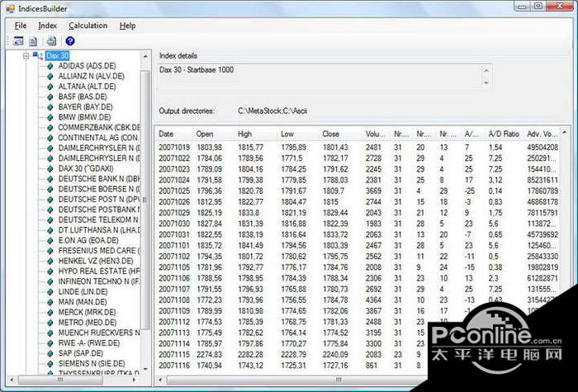Viewport: 578px width, 392px height.
Task: Click the diamond icon beside ALTANA (ALT.DE)
Action: 50,87
